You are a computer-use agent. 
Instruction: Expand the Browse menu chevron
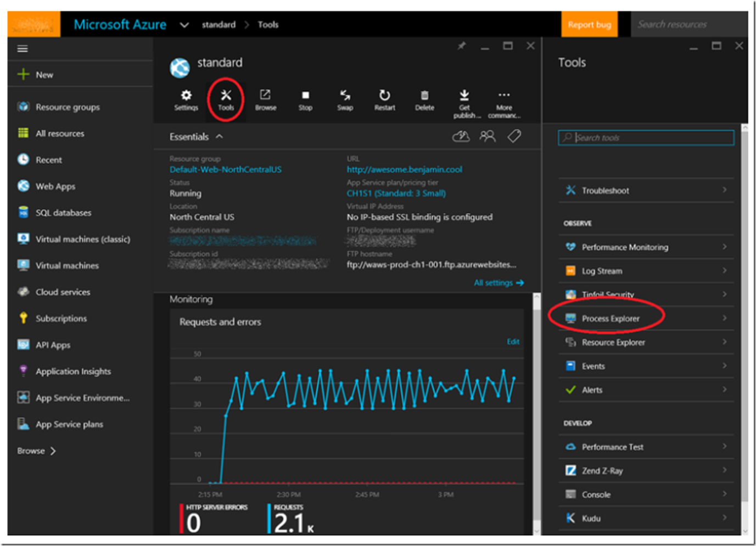53,451
